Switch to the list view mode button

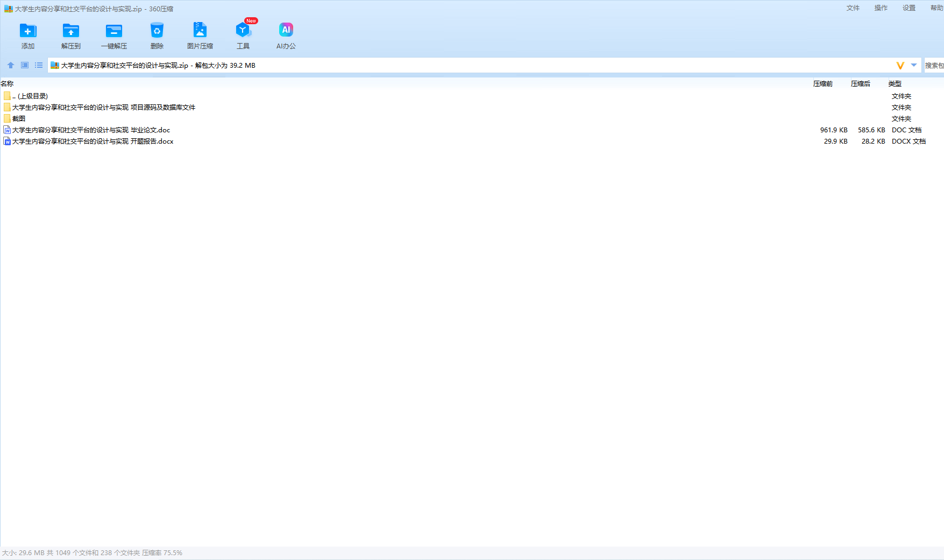coord(39,65)
